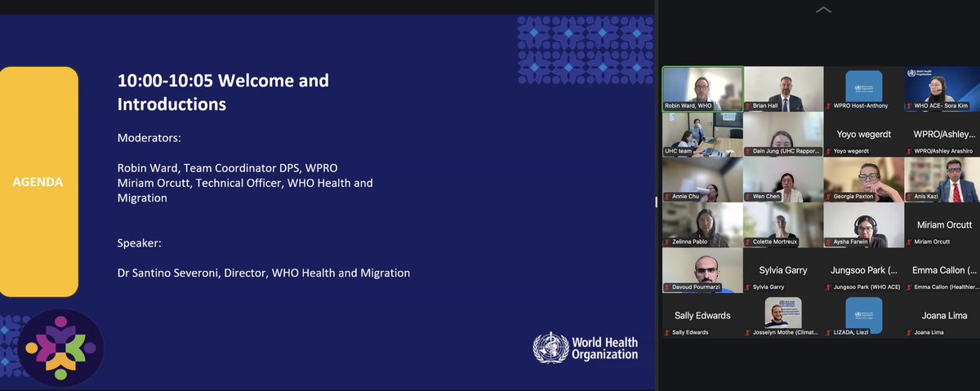Screen dimensions: 980x391
Task: Click the large 'WPRO/Ashley...' name in tile
Action: point(943,134)
